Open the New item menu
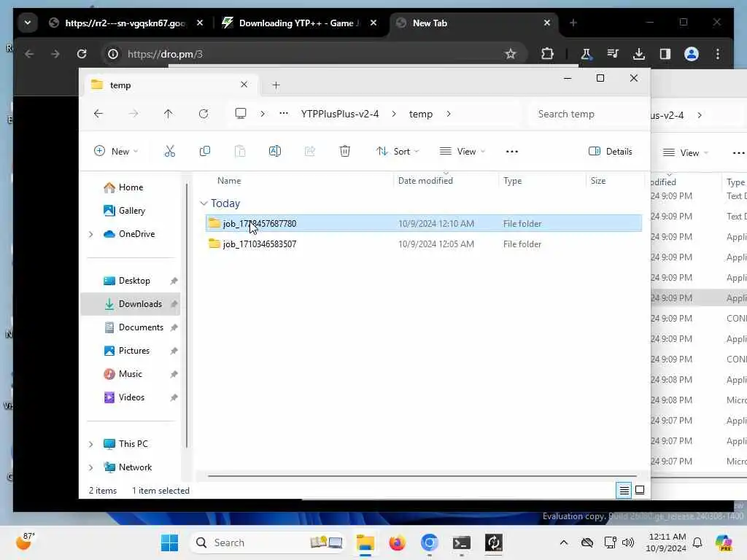The image size is (747, 560). coord(116,152)
